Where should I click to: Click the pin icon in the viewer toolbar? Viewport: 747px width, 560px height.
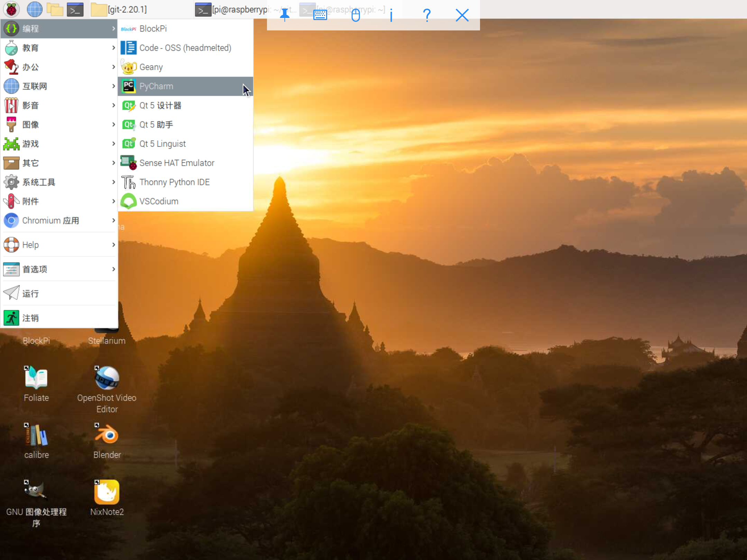pos(285,15)
